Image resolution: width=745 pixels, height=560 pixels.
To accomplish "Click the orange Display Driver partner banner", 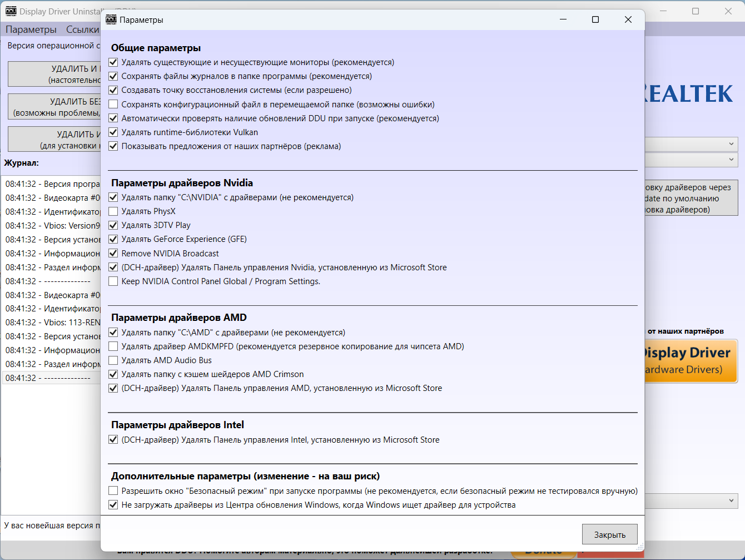I will tap(691, 361).
